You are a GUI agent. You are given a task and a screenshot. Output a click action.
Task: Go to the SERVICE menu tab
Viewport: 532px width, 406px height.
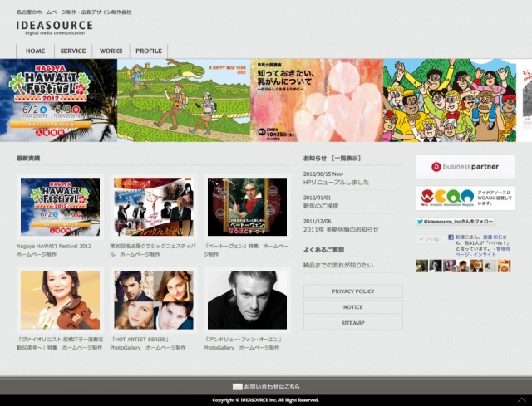(73, 51)
